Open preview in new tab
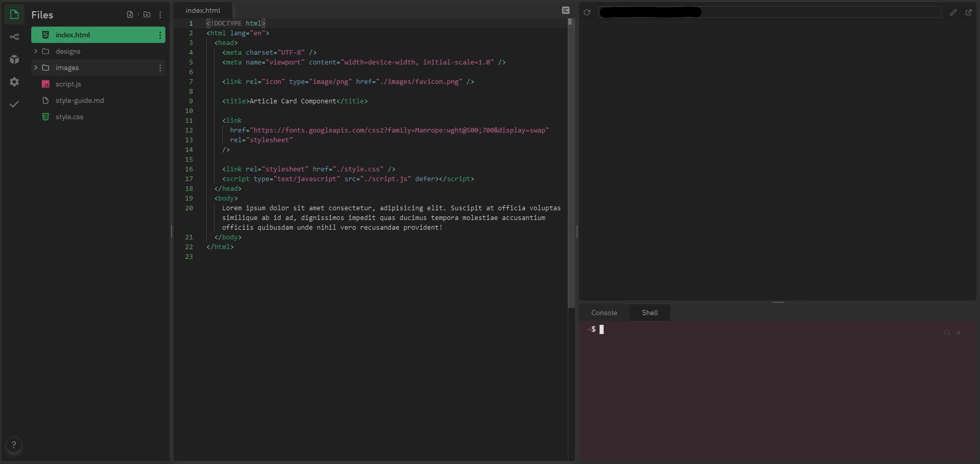Viewport: 980px width, 464px height. [969, 12]
